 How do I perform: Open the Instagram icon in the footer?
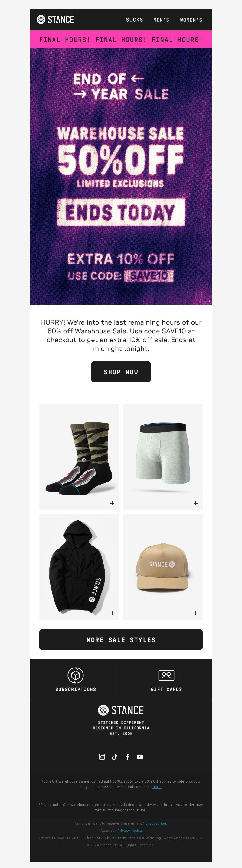pos(102,757)
